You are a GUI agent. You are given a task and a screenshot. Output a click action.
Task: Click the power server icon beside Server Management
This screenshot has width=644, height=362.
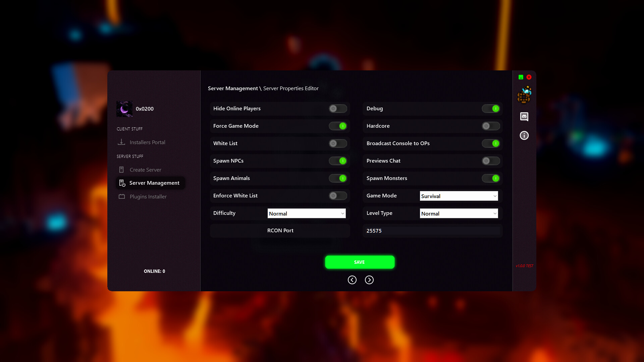pos(122,183)
